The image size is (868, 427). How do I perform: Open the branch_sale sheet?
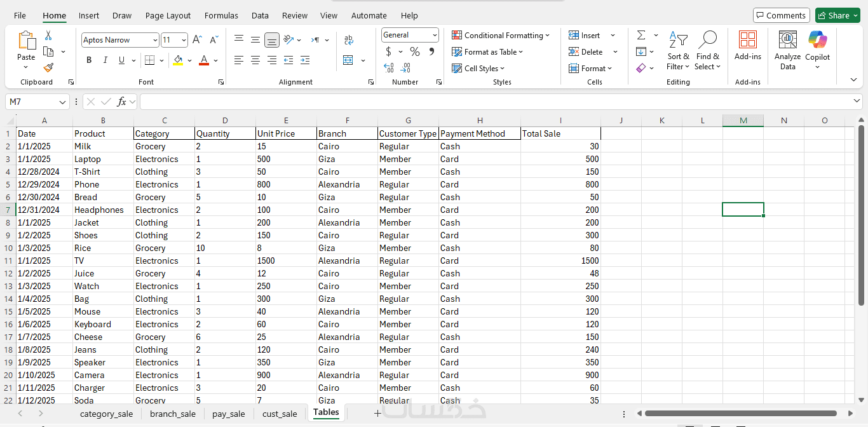click(x=173, y=414)
